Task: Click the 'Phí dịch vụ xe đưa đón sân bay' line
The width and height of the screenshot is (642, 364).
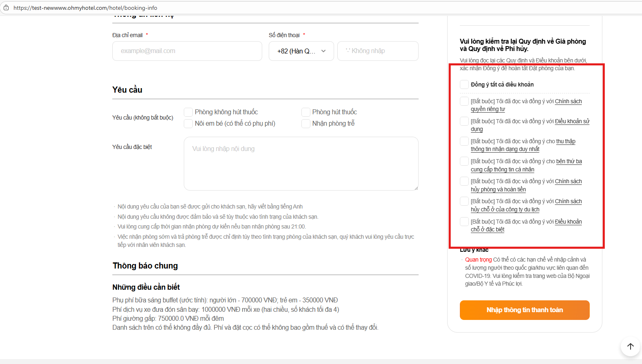Action: (x=225, y=309)
